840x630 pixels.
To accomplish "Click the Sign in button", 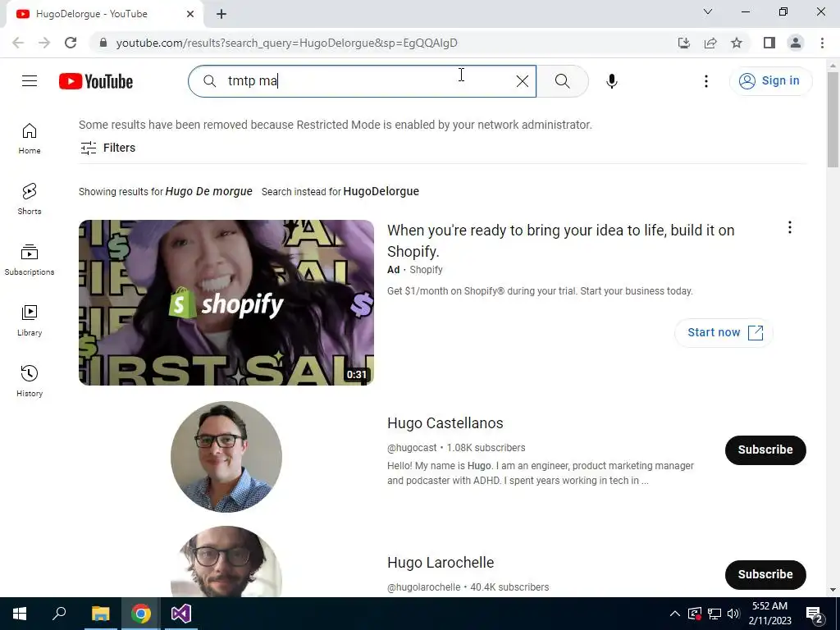I will [x=770, y=81].
